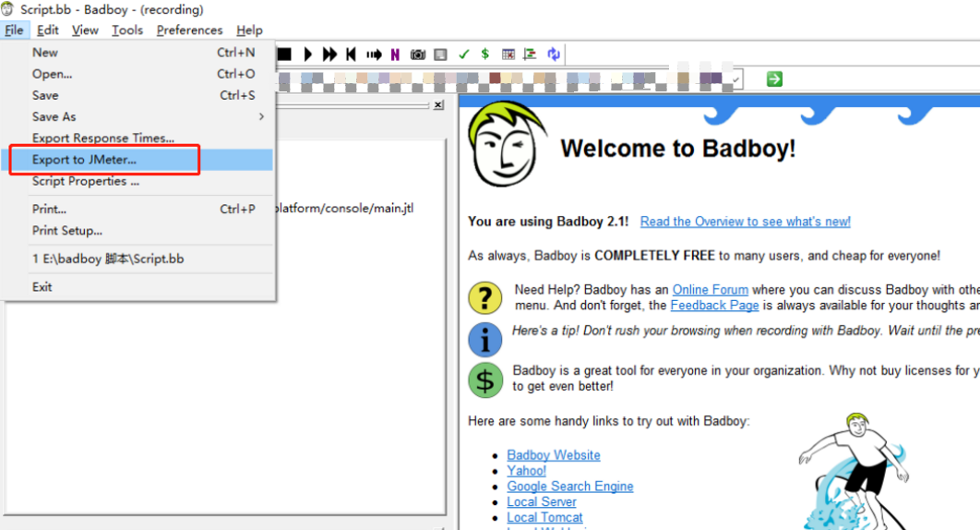Click the main.jtl script row text

click(344, 209)
